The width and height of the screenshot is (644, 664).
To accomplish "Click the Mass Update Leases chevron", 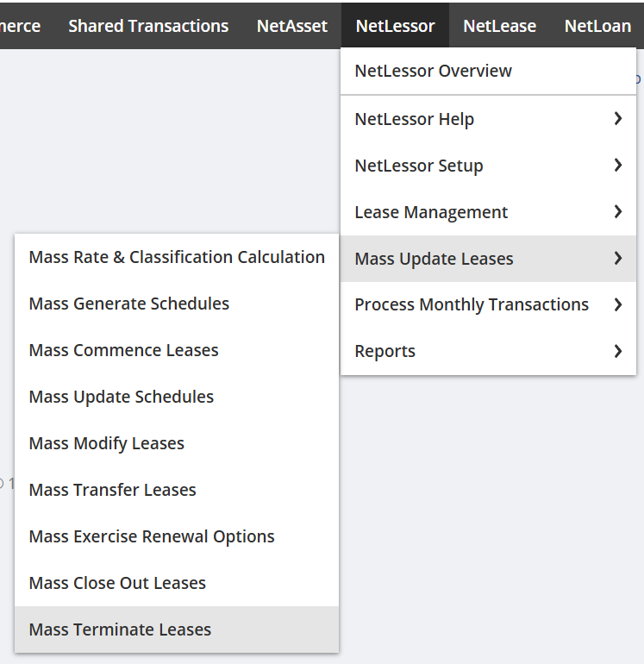I will (x=618, y=259).
